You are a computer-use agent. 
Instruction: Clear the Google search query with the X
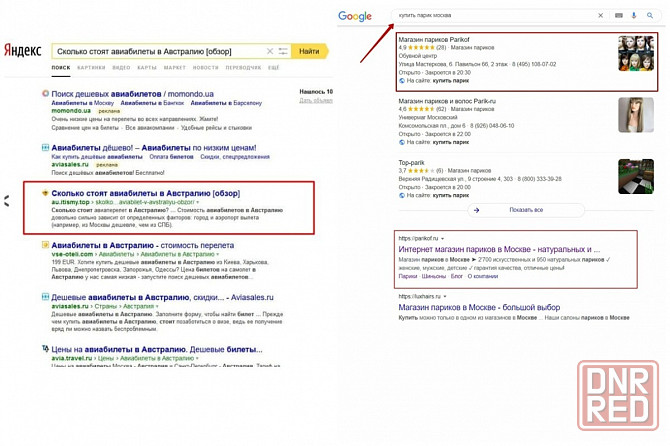click(x=600, y=15)
